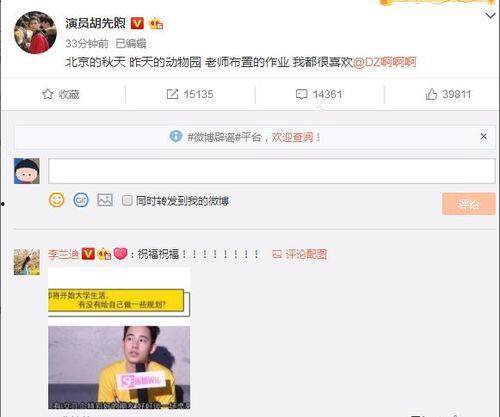Open 演员胡先煦's profile avatar

click(x=35, y=33)
